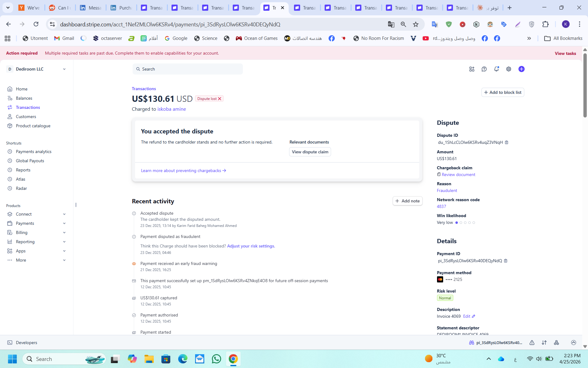Copy the Dispute ID to clipboard
The width and height of the screenshot is (588, 368).
(x=507, y=142)
